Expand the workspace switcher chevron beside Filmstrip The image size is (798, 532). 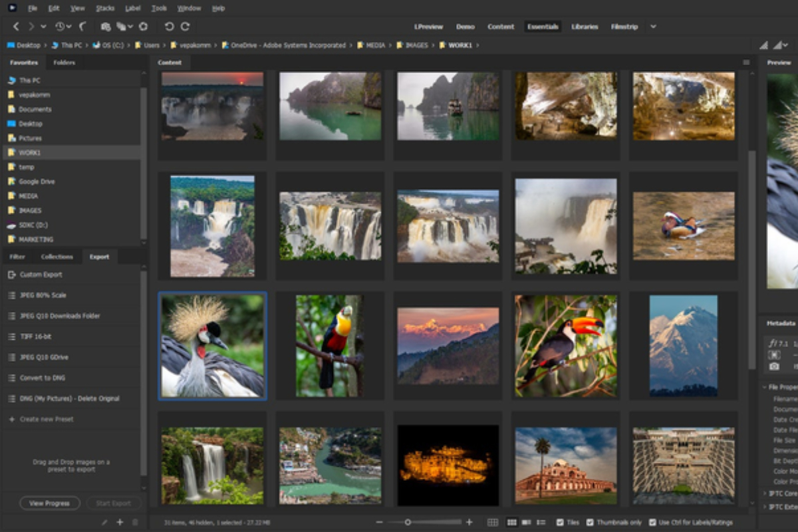click(652, 27)
